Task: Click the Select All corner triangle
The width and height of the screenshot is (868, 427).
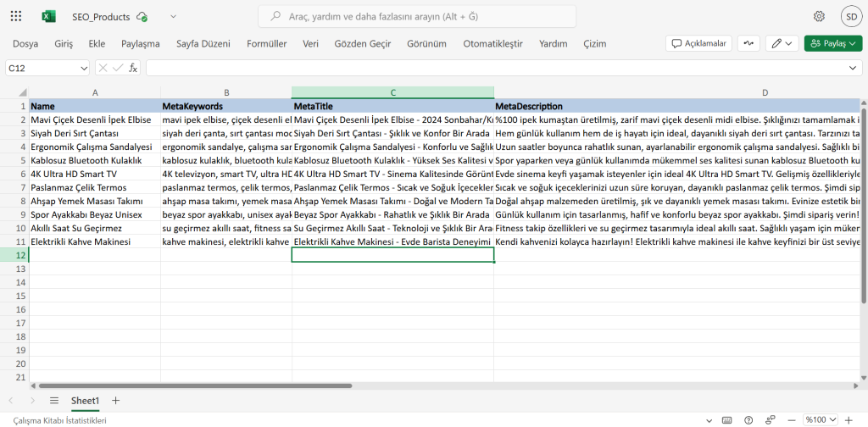Action: click(x=23, y=93)
